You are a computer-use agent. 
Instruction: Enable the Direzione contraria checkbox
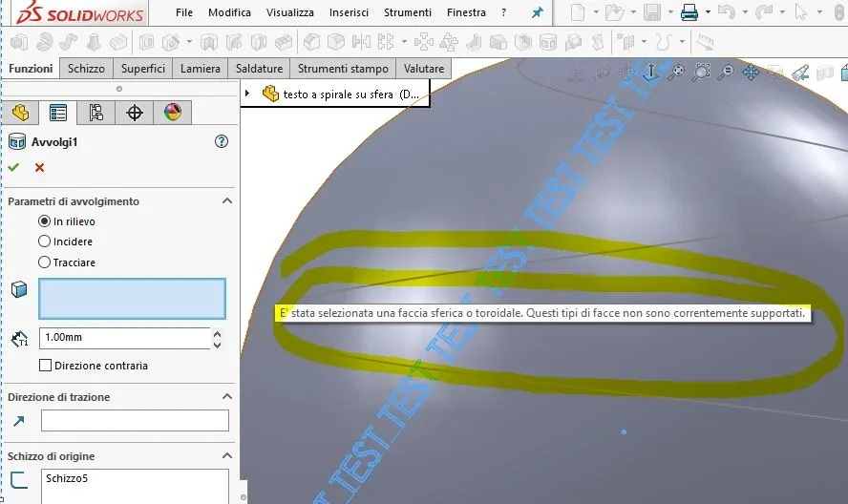tap(46, 366)
